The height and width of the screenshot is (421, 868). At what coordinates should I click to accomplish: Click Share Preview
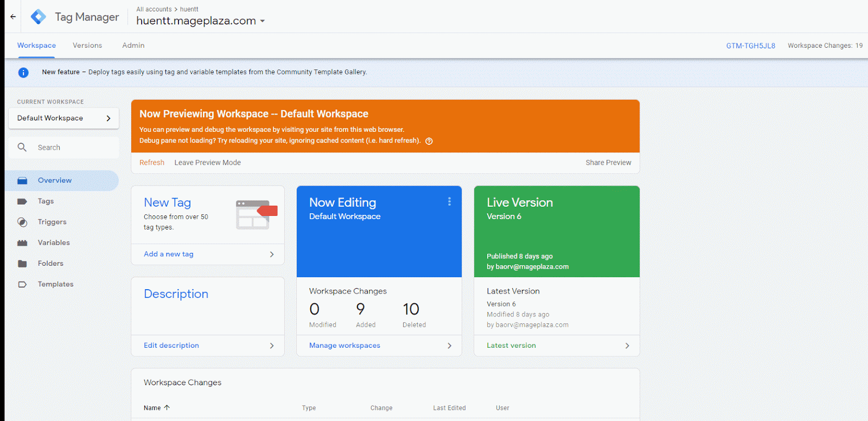(608, 163)
